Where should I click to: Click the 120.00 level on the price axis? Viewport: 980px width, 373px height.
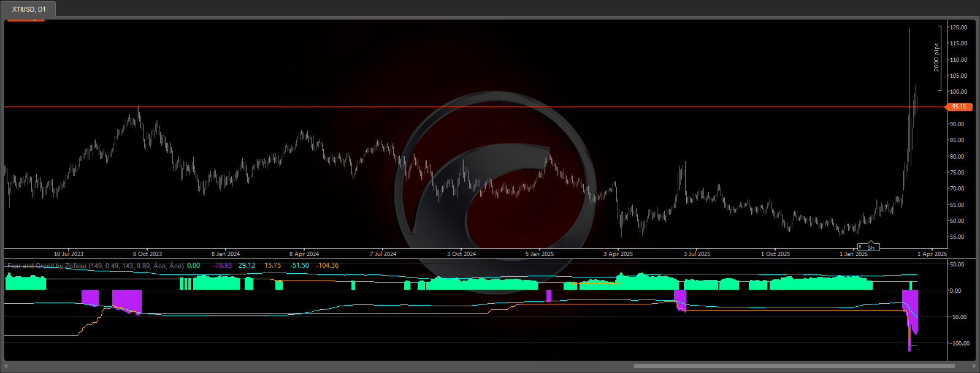958,28
